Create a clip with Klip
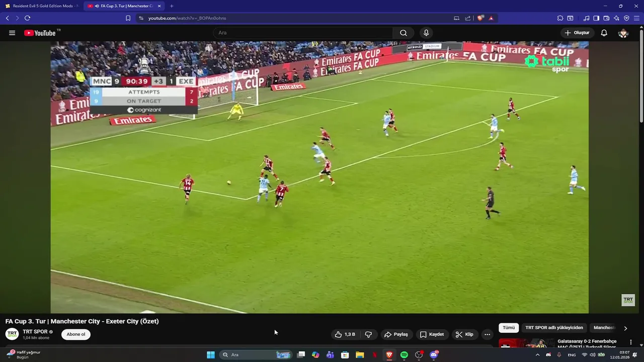 (x=464, y=334)
